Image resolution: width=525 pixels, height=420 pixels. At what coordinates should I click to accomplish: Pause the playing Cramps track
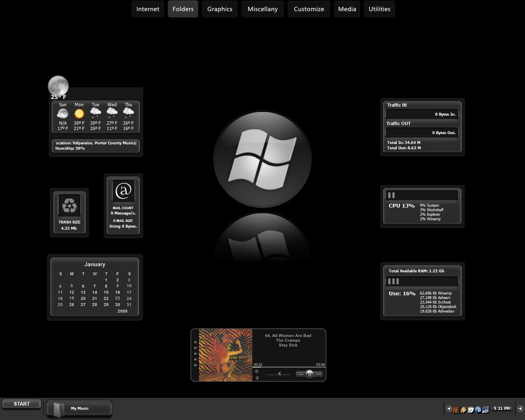tap(310, 374)
